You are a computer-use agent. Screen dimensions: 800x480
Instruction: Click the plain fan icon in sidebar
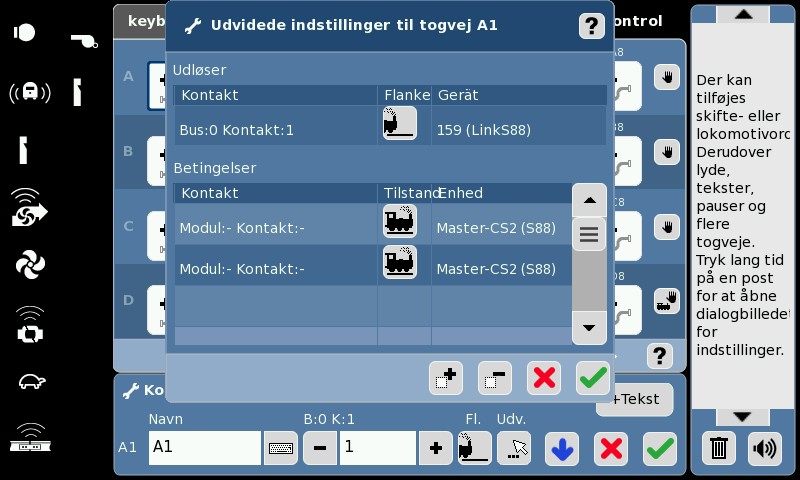[x=30, y=264]
